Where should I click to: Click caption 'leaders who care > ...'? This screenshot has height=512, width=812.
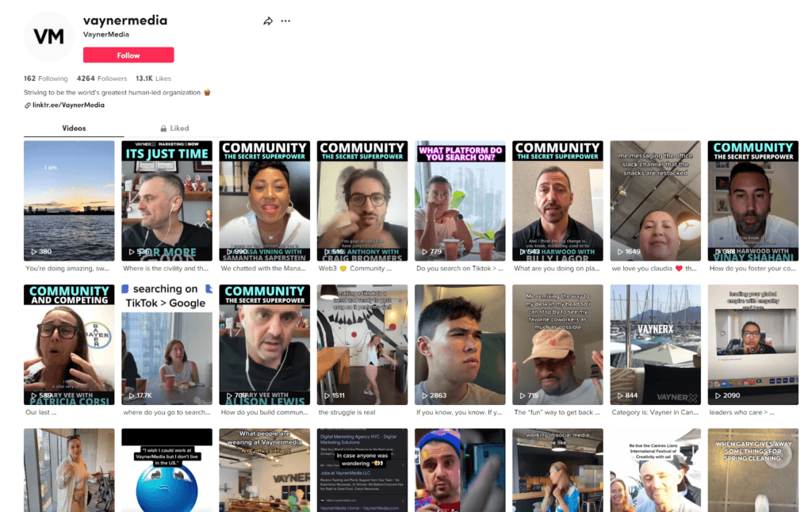pyautogui.click(x=742, y=413)
